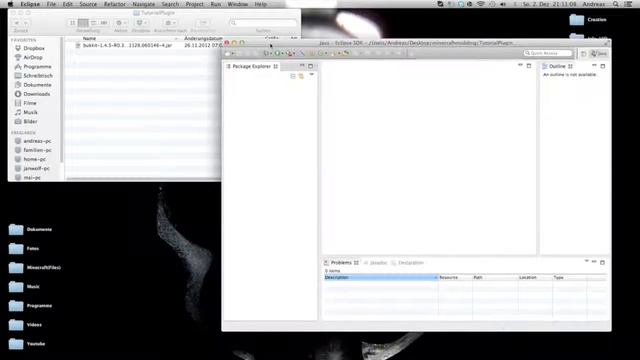
Task: Minimize the Outline view
Action: pos(594,65)
